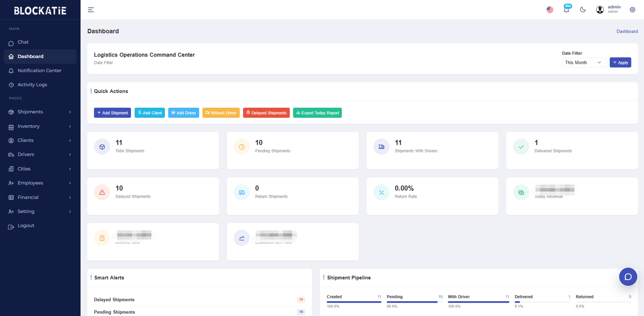Open the Date Filter This Month dropdown

pyautogui.click(x=584, y=62)
